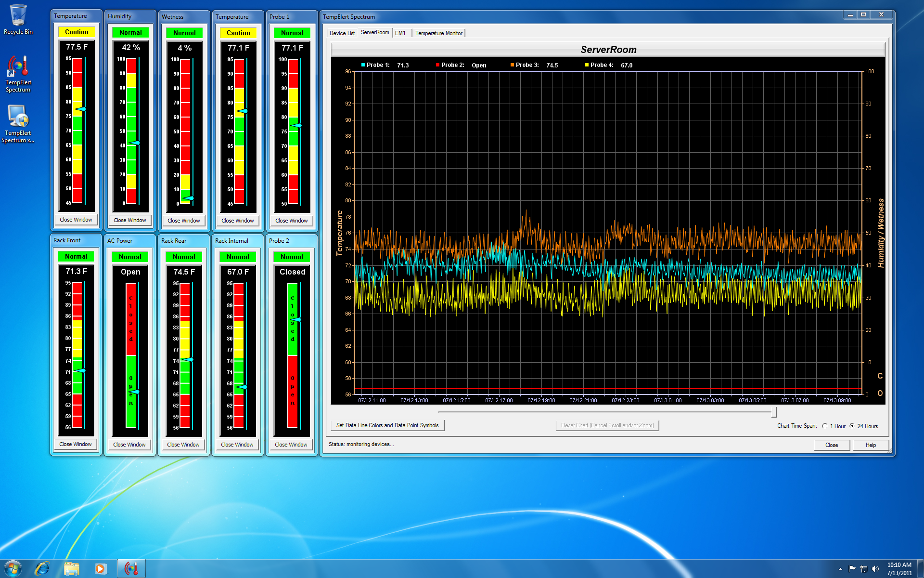This screenshot has height=578, width=924.
Task: Click the Normal status on Humidity gauge
Action: [x=130, y=32]
